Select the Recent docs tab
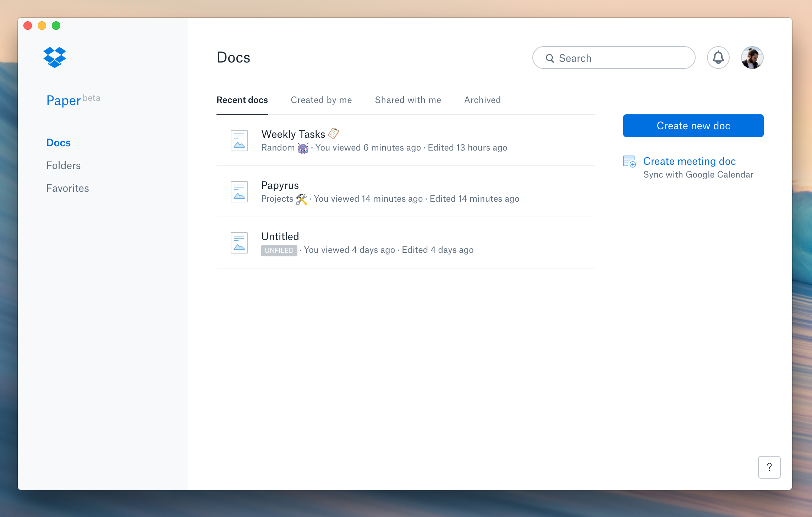Image resolution: width=812 pixels, height=517 pixels. pos(242,100)
